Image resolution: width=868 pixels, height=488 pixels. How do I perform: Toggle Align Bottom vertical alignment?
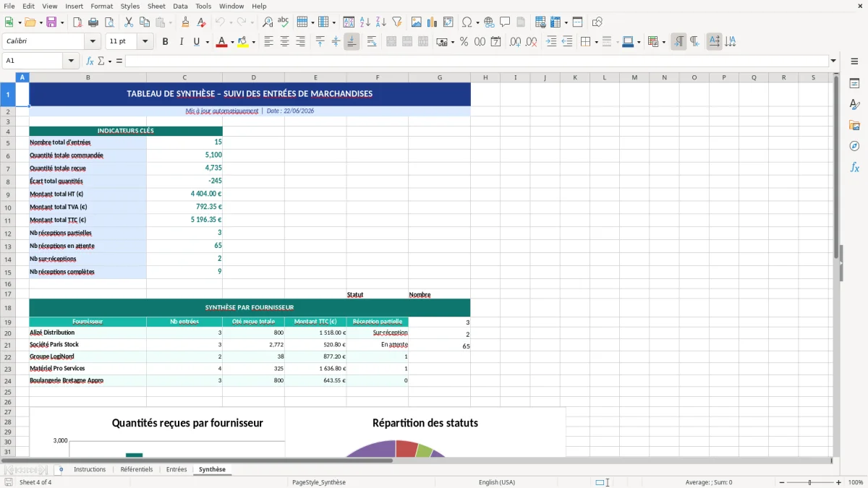click(352, 42)
